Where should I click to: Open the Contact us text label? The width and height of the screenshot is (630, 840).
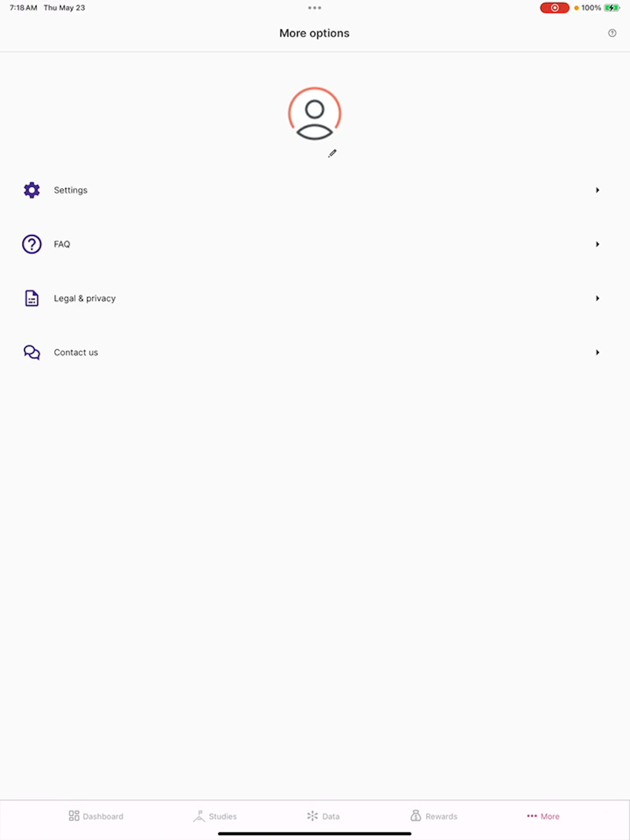click(x=76, y=353)
